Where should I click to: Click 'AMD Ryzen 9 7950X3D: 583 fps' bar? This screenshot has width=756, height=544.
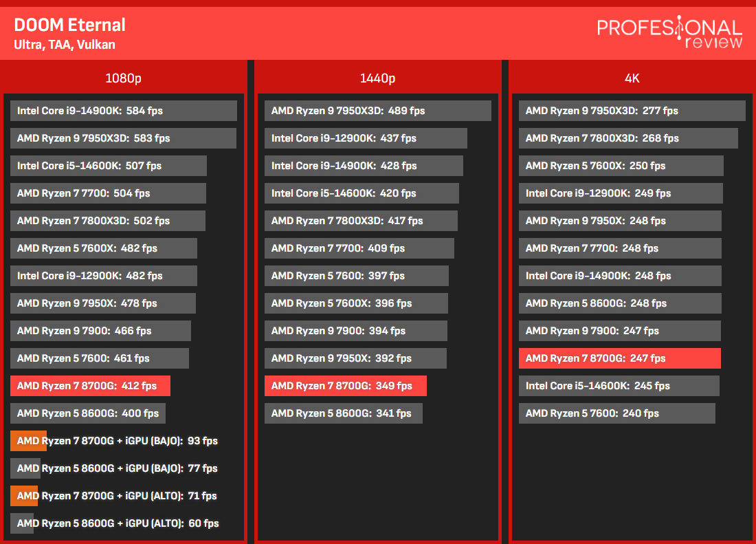point(124,138)
